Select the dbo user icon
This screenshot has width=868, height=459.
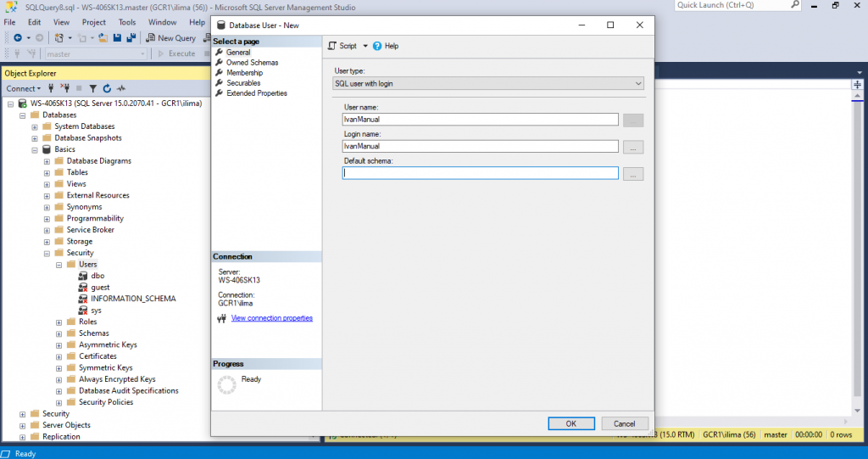pos(83,276)
